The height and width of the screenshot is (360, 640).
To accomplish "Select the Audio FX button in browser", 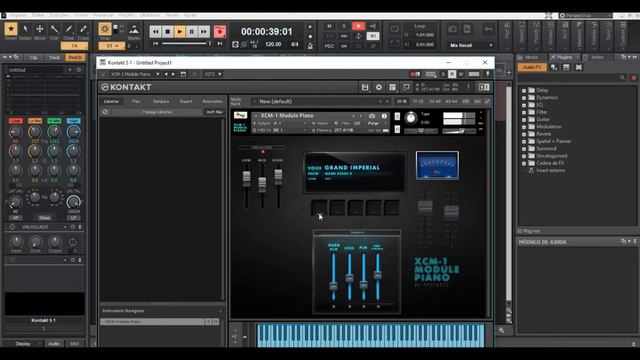I will (x=532, y=67).
